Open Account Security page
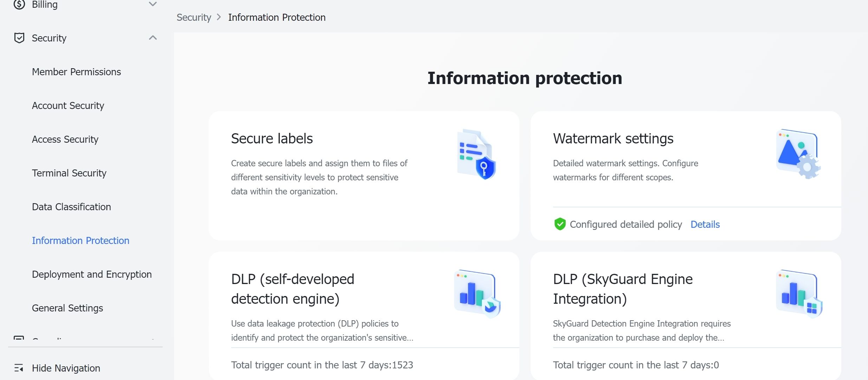The image size is (868, 380). pos(68,105)
